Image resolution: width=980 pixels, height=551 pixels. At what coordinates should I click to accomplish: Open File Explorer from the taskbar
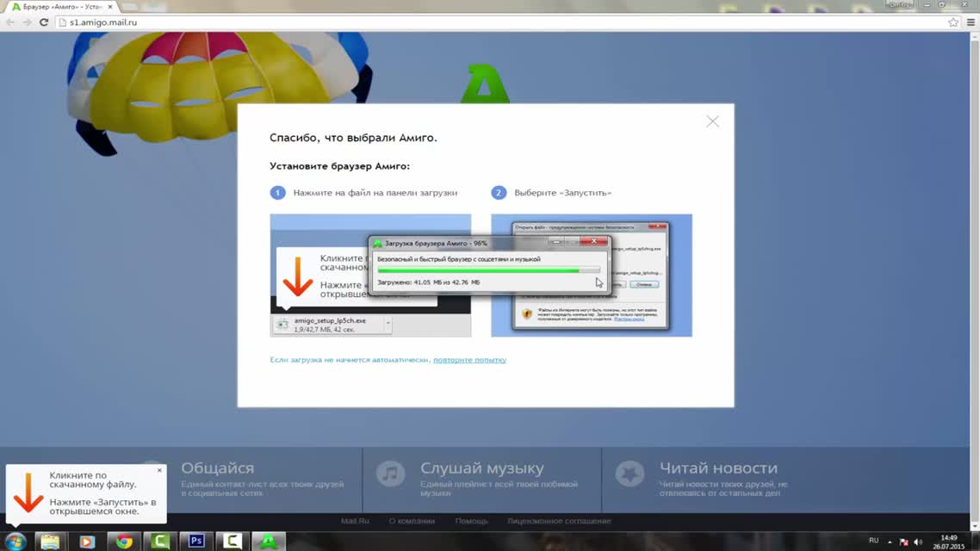pos(51,542)
